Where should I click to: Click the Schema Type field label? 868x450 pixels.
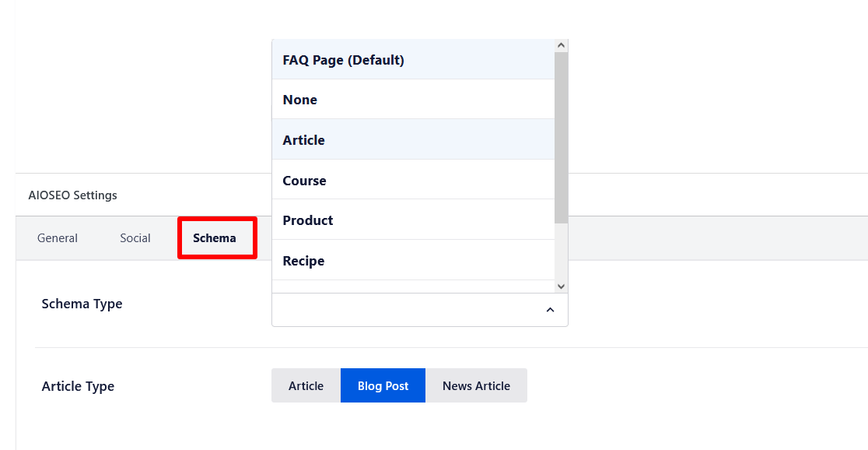[82, 304]
